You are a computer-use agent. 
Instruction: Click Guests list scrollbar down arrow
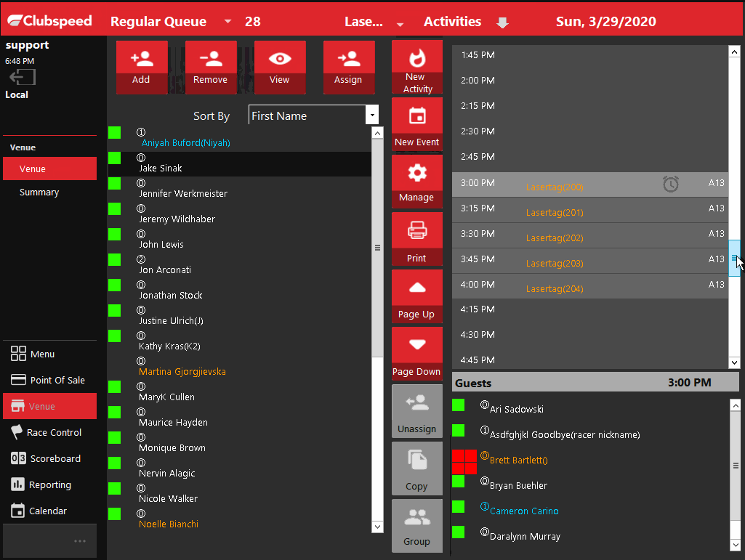click(735, 545)
